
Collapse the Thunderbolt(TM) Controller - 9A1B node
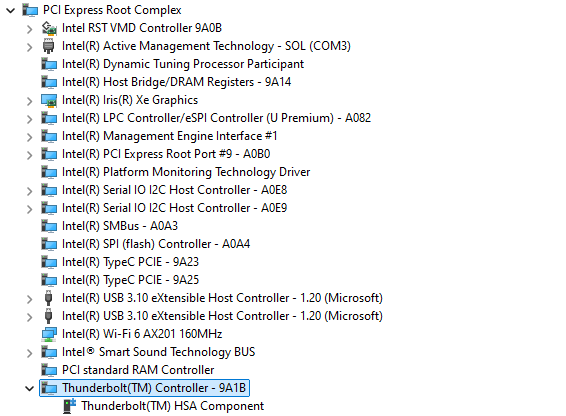[30, 389]
